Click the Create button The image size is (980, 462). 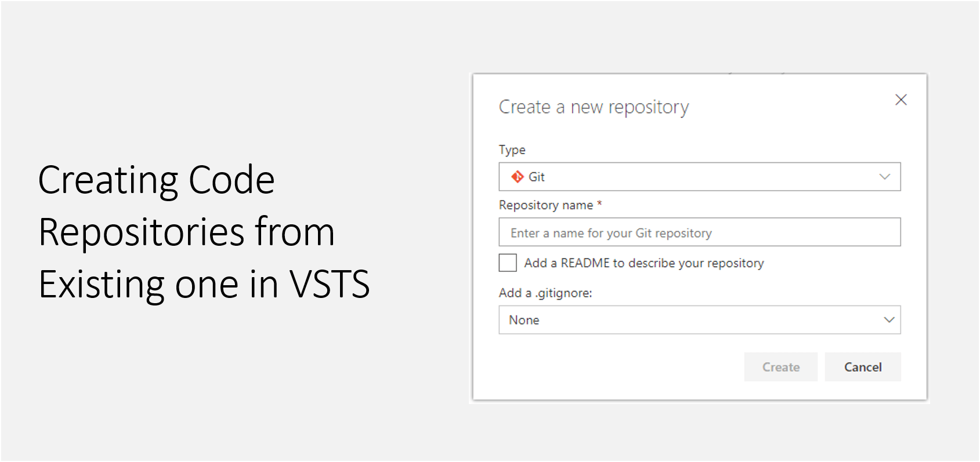coord(780,366)
